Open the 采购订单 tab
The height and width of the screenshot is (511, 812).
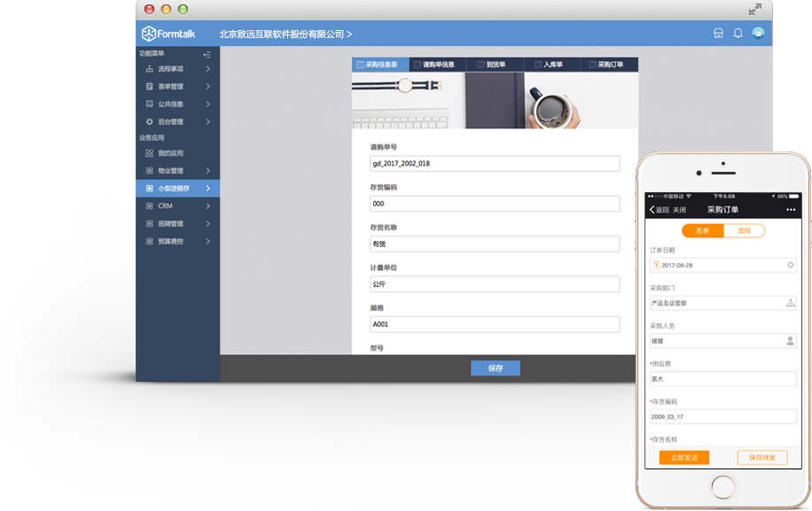click(610, 65)
